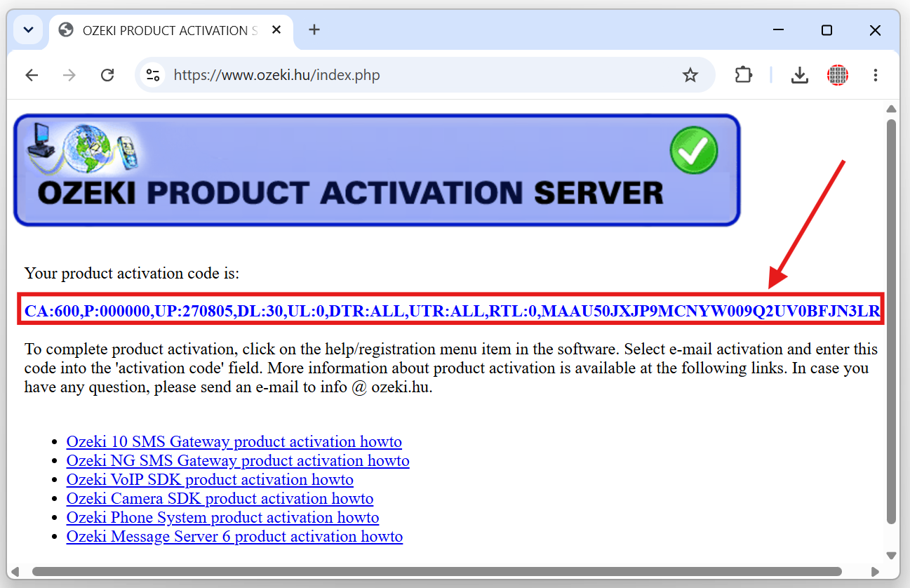Click the instructions paragraph beginning 'To complete product activation'
This screenshot has width=910, height=588.
(451, 368)
